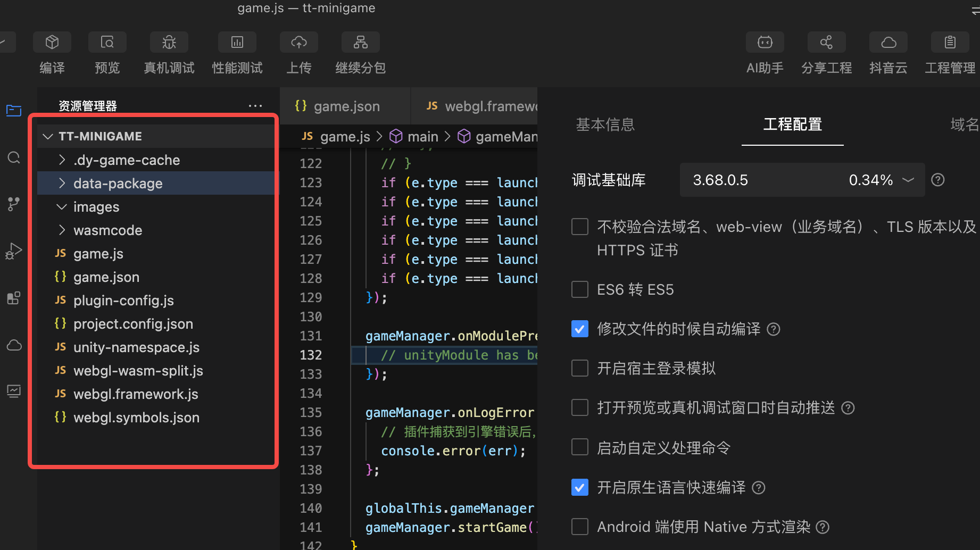Click the main breadcrumb in editor path
The height and width of the screenshot is (550, 980).
point(422,137)
